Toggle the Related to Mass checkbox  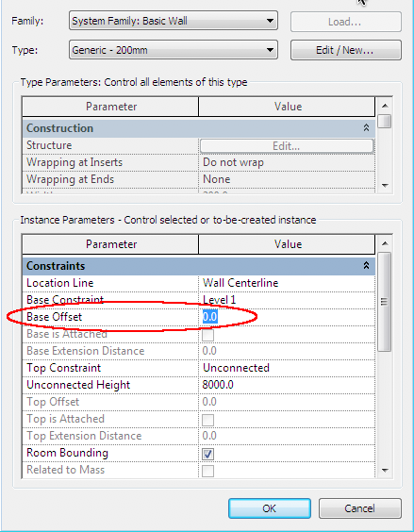click(208, 471)
